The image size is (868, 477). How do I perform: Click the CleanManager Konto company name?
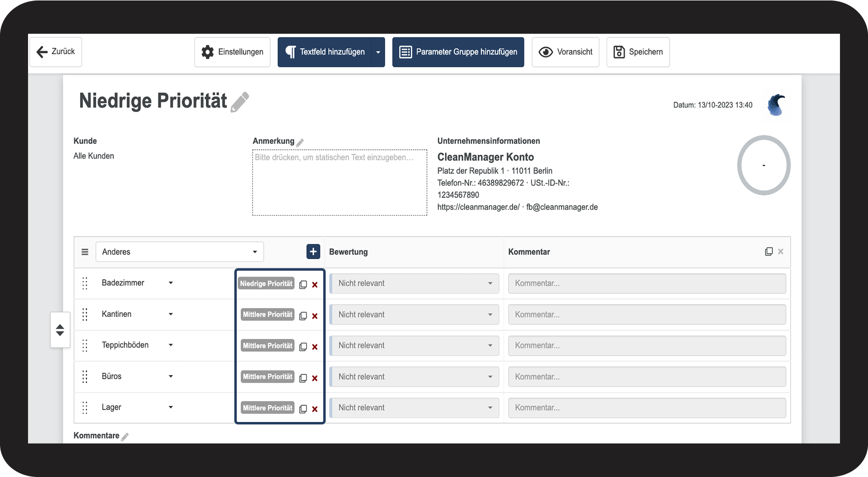click(486, 157)
